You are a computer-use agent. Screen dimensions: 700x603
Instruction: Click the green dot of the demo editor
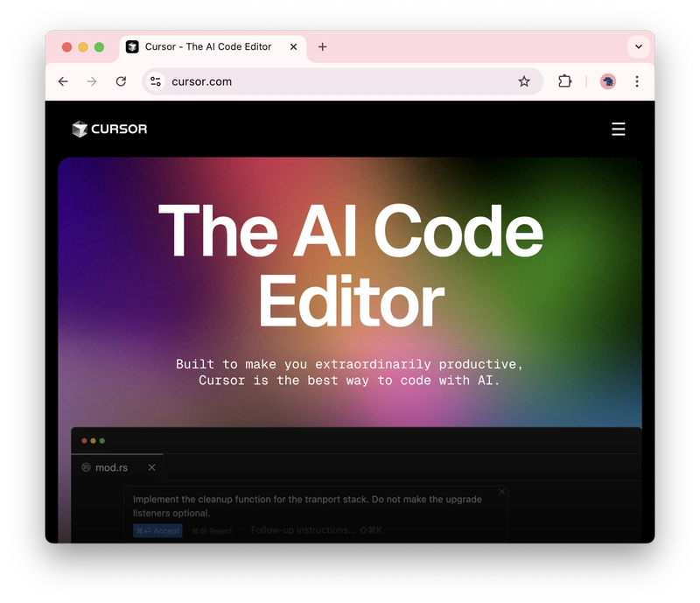[102, 441]
